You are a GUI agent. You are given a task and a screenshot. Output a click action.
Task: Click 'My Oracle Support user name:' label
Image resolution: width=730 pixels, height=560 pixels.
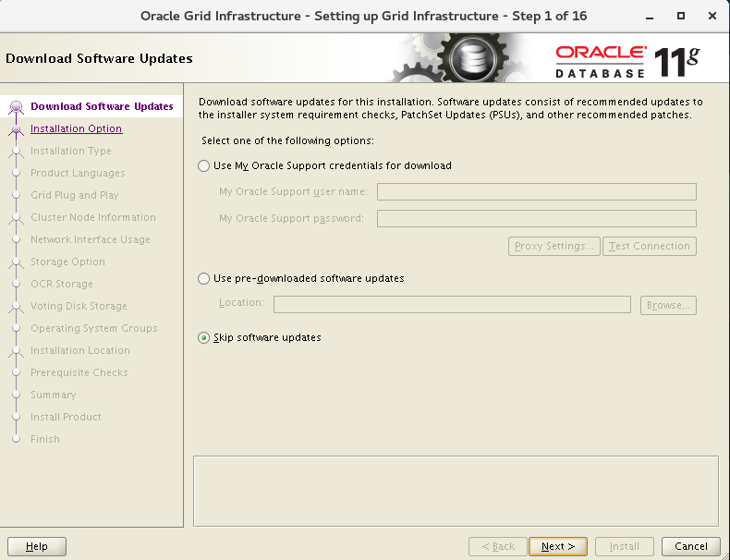293,192
